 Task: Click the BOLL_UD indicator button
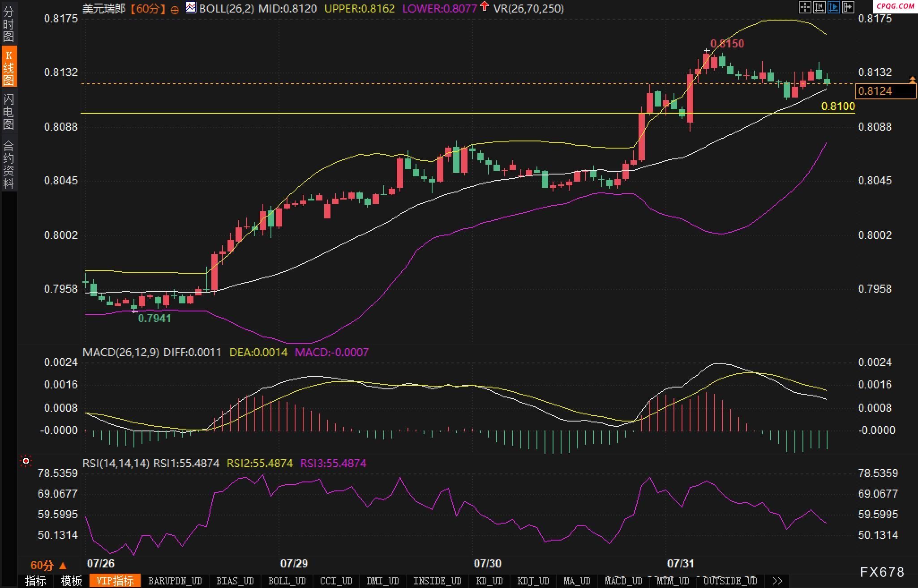click(x=287, y=581)
